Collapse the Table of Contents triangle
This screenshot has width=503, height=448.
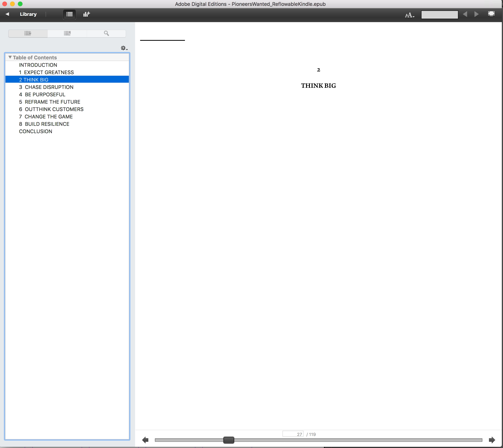(x=10, y=57)
